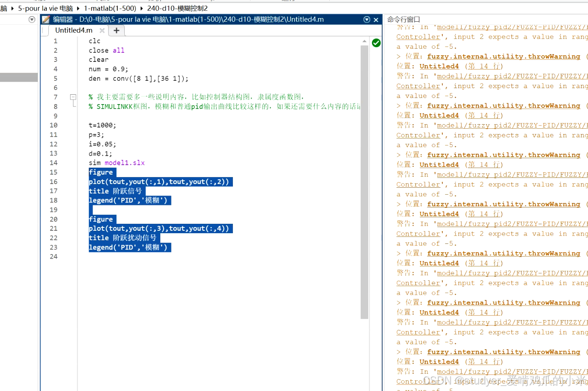588x391 pixels.
Task: Click the 'figure' text on line 15
Action: point(101,173)
